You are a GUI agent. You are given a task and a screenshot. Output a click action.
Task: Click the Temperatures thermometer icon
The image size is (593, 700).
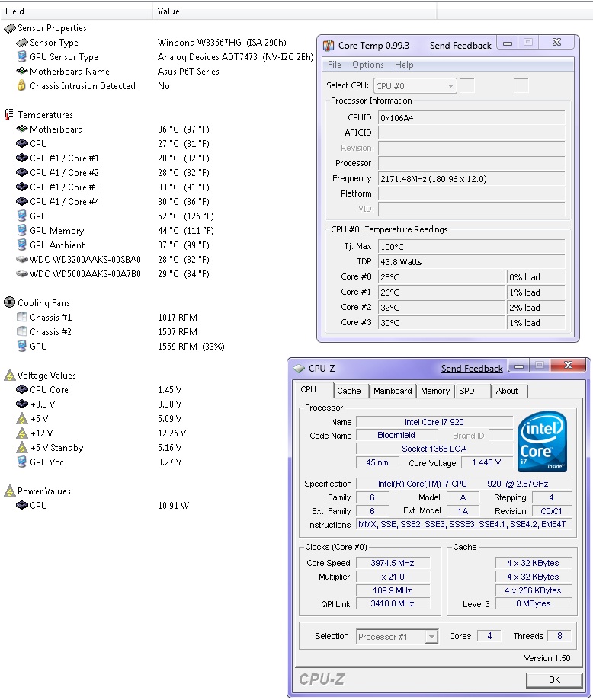click(x=8, y=115)
